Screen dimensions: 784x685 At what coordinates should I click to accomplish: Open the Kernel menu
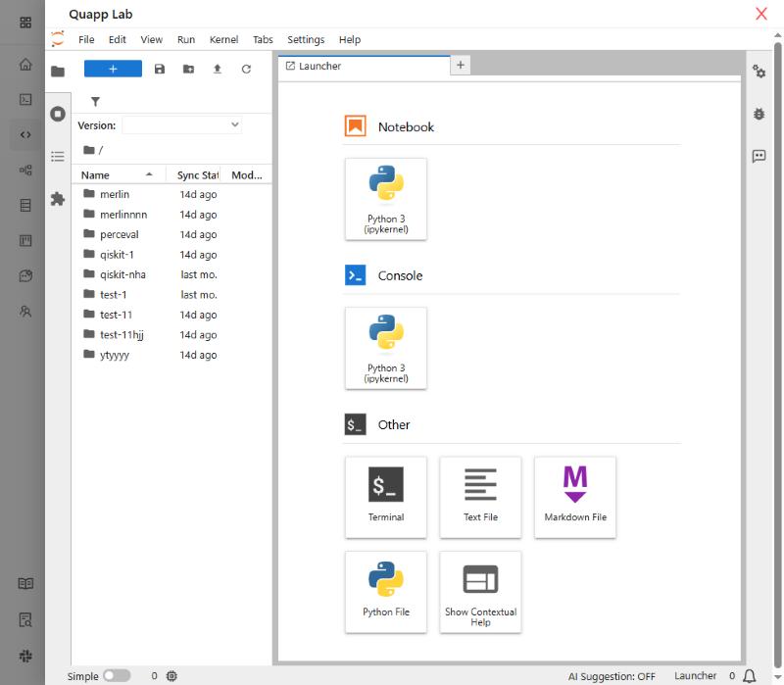tap(223, 39)
